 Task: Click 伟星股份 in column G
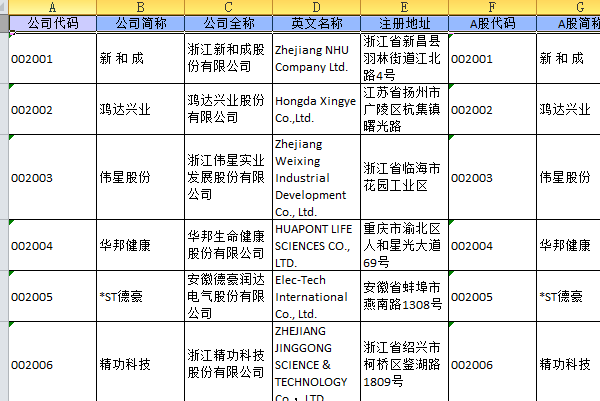click(x=569, y=177)
